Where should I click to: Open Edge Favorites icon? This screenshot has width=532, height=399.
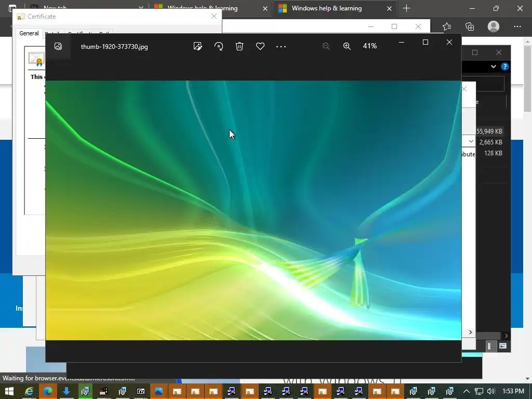click(x=447, y=26)
